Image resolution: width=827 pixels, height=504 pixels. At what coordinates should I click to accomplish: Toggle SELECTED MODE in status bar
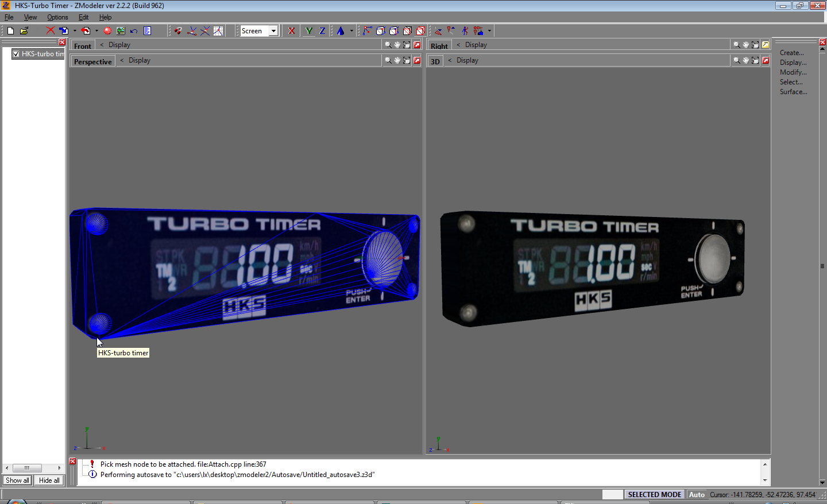click(x=654, y=495)
